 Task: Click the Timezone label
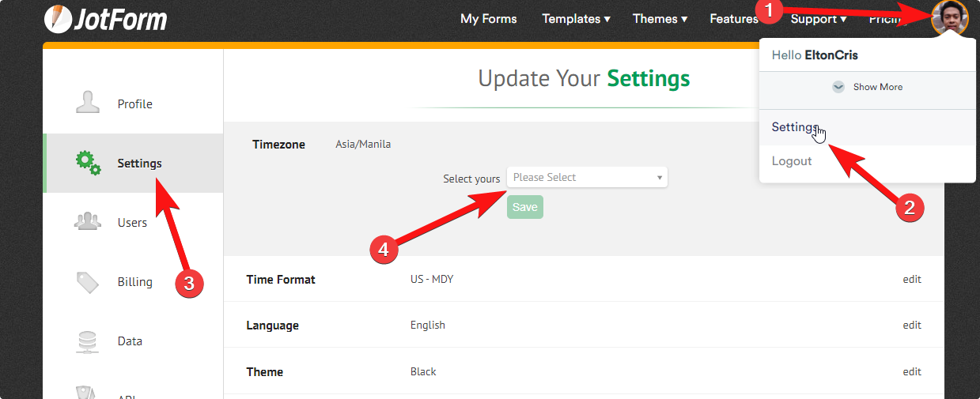(x=278, y=145)
